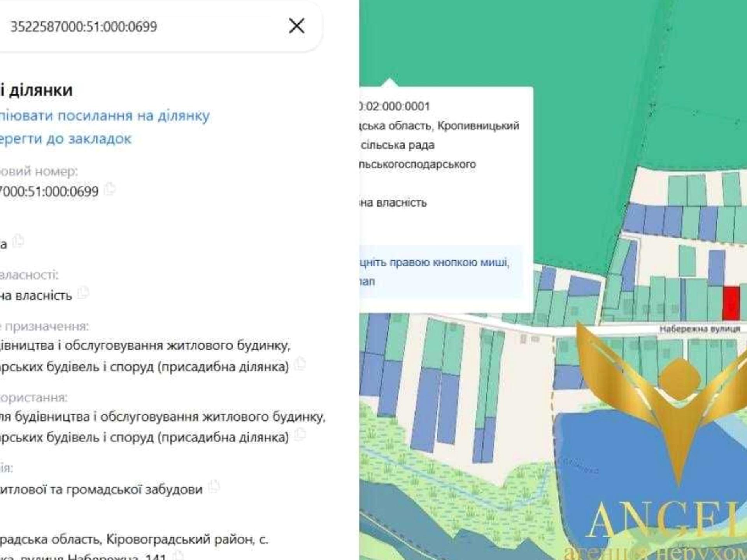Copy the 'використання' land use text
The width and height of the screenshot is (747, 560).
click(x=300, y=434)
